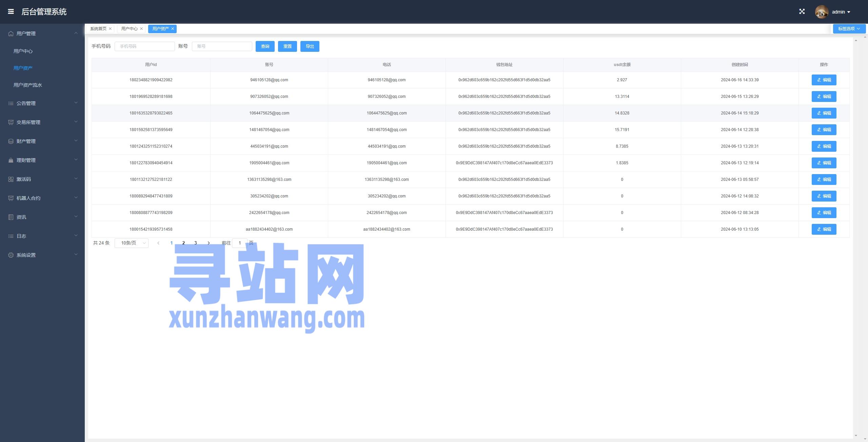Click the 系统设置 gear icon
The height and width of the screenshot is (442, 868).
click(x=11, y=255)
